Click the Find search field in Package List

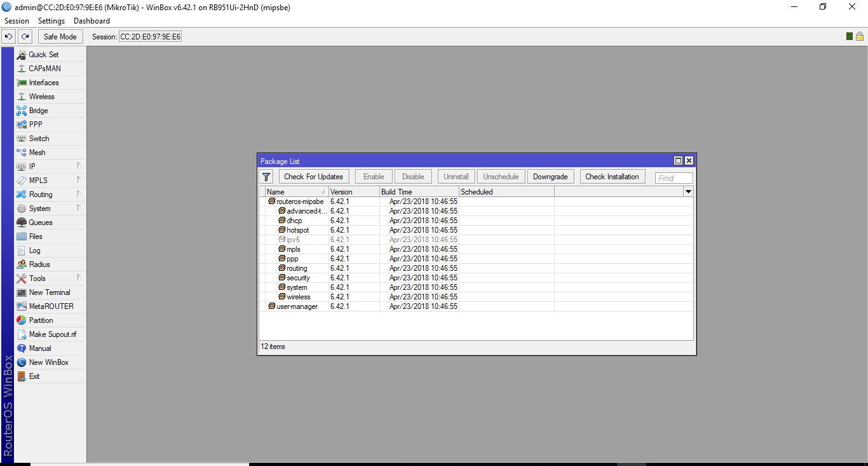(x=674, y=179)
